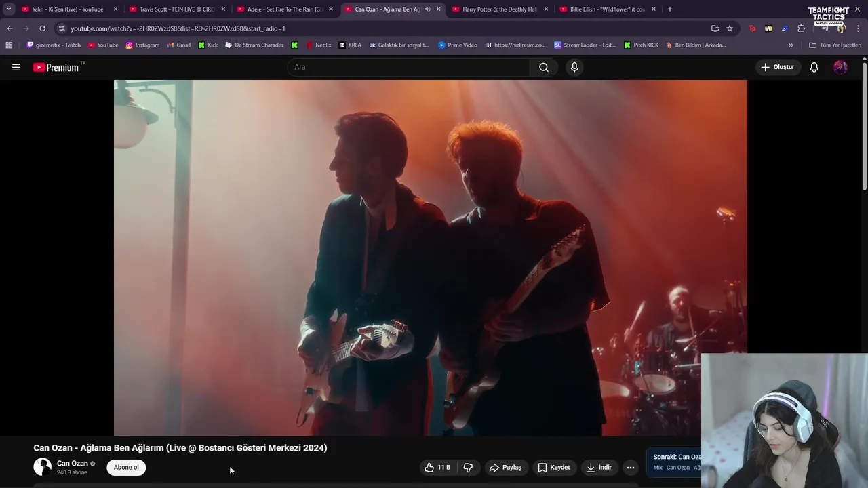Click the address bar URL
Screen dimensions: 868x488
[178, 28]
